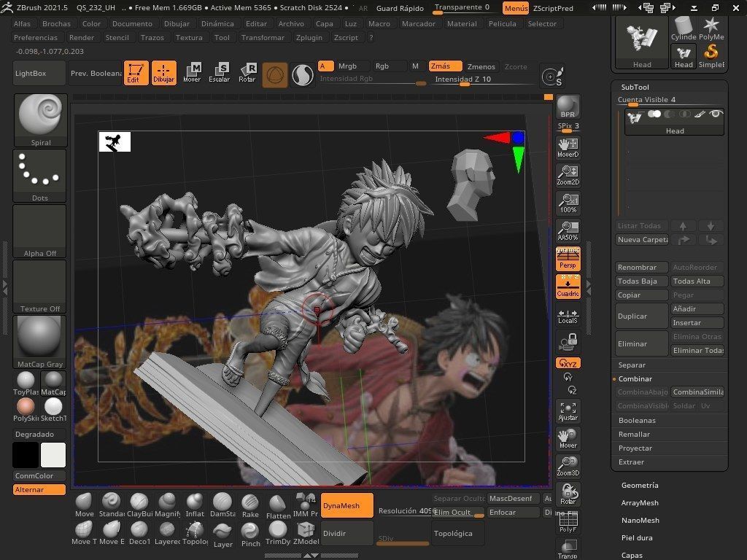Image resolution: width=747 pixels, height=560 pixels.
Task: Open the Spiral brush picker
Action: 41,120
